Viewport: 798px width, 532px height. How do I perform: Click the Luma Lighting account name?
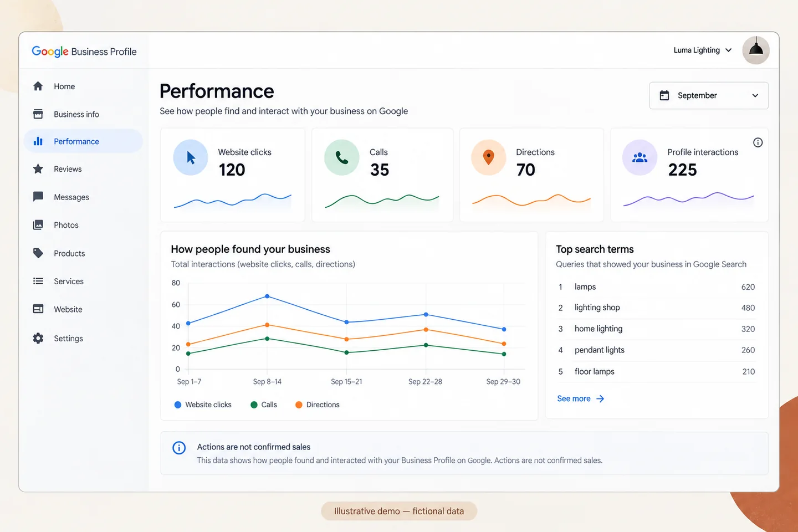[x=697, y=50]
